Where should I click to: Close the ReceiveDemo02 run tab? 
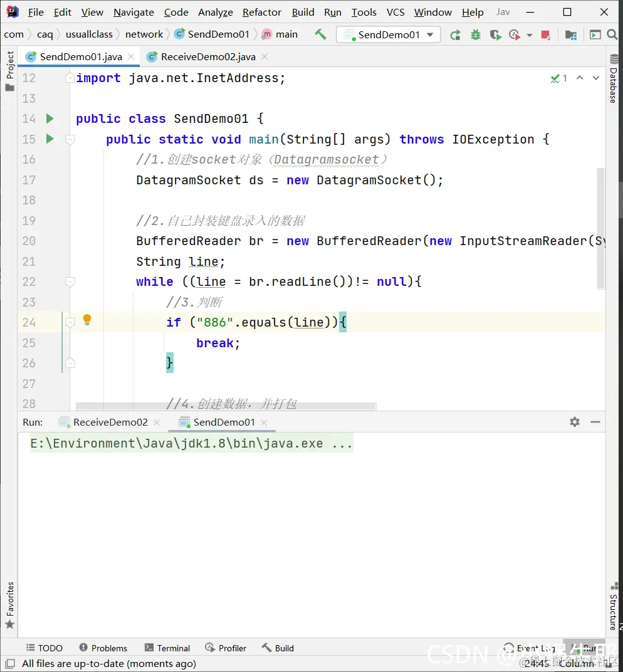(157, 423)
